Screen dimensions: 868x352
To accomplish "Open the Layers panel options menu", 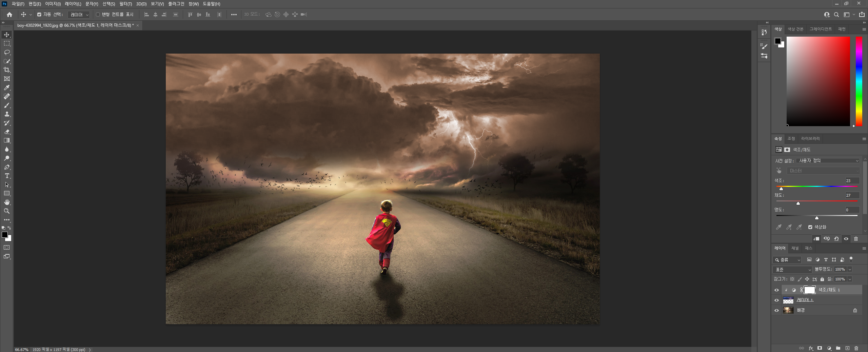I will pyautogui.click(x=864, y=249).
